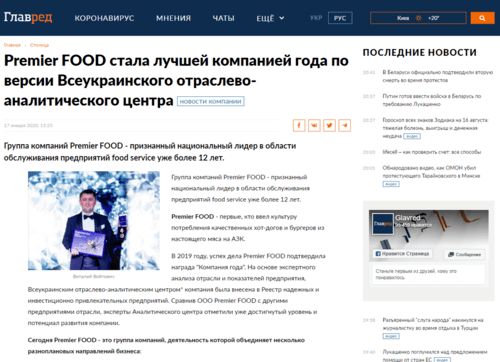
Task: Click video tag beside horoscope news
Action: tap(412, 136)
